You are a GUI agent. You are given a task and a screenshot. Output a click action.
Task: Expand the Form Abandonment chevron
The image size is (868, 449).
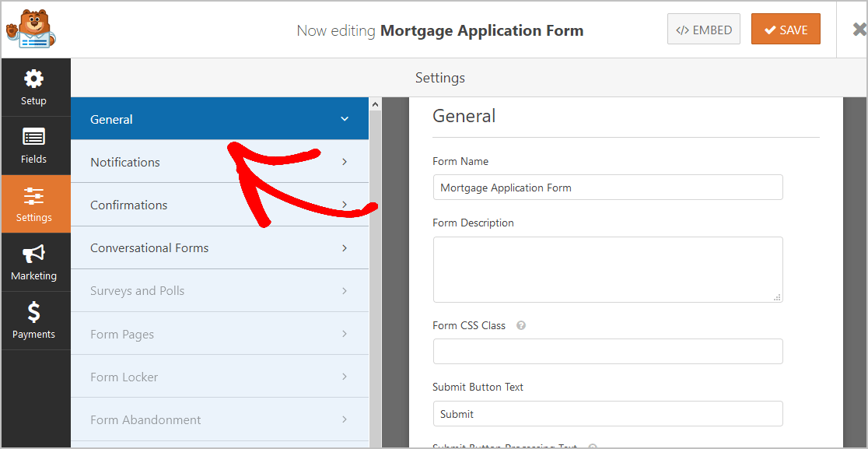click(x=345, y=419)
